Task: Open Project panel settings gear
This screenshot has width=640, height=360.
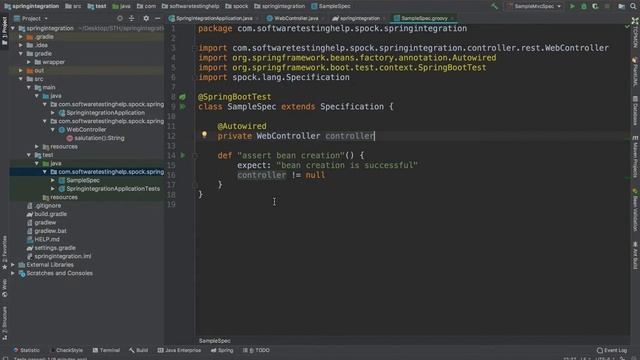Action: coord(146,18)
